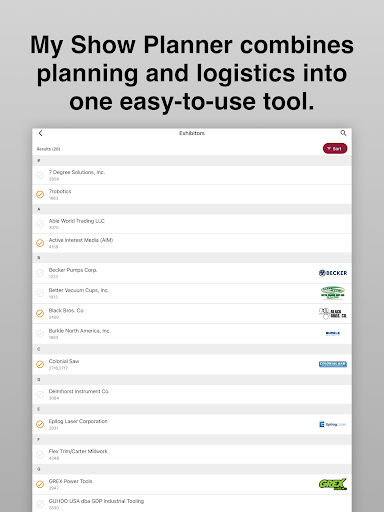Image resolution: width=384 pixels, height=512 pixels.
Task: Uncheck the 7robotics exhibitor
Action: click(40, 194)
